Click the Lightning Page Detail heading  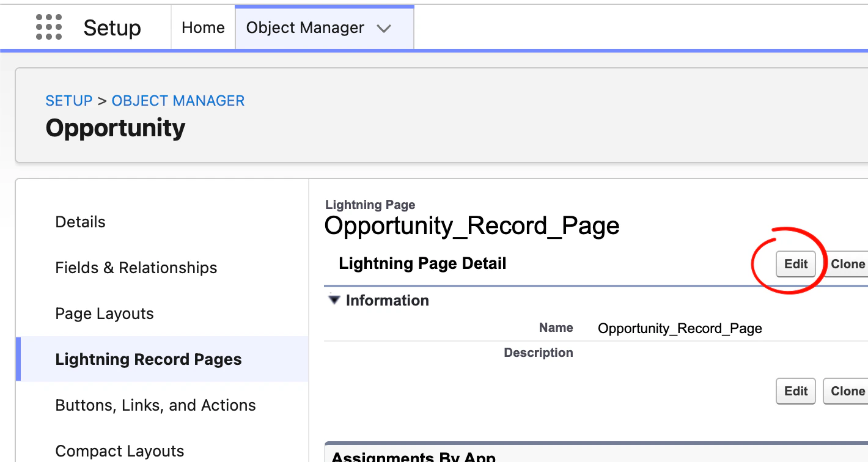(x=422, y=263)
